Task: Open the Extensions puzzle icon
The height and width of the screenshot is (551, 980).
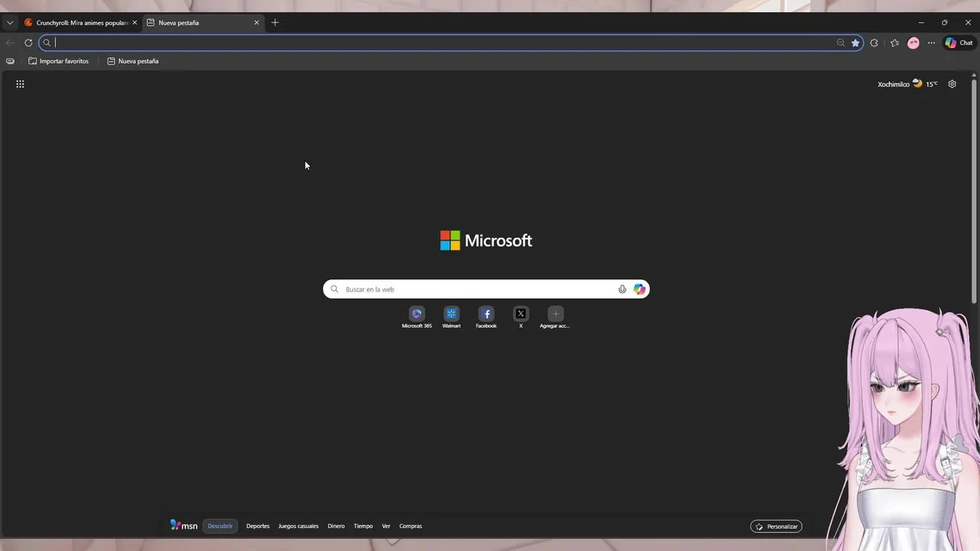Action: click(874, 43)
